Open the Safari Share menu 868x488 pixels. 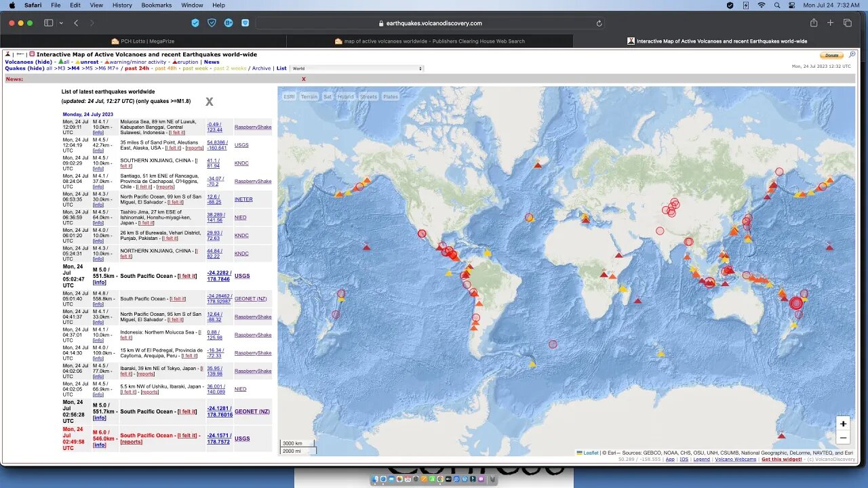point(814,23)
